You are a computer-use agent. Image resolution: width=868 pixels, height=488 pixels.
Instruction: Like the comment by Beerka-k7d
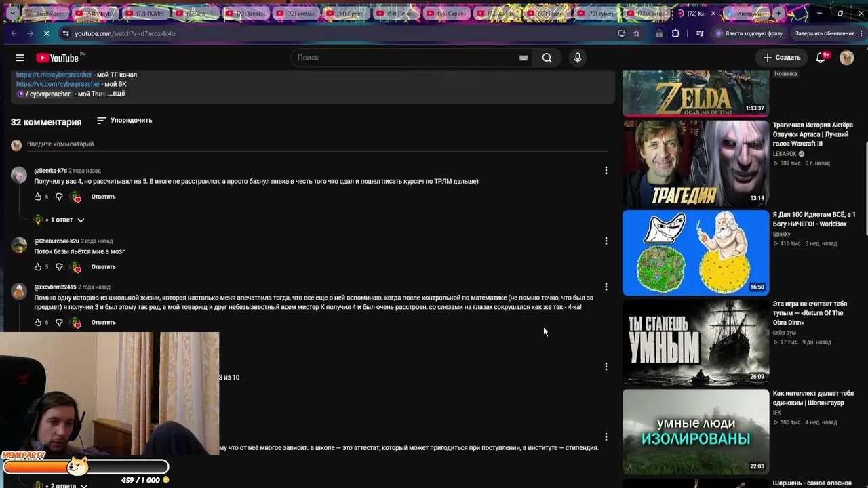[x=38, y=197]
